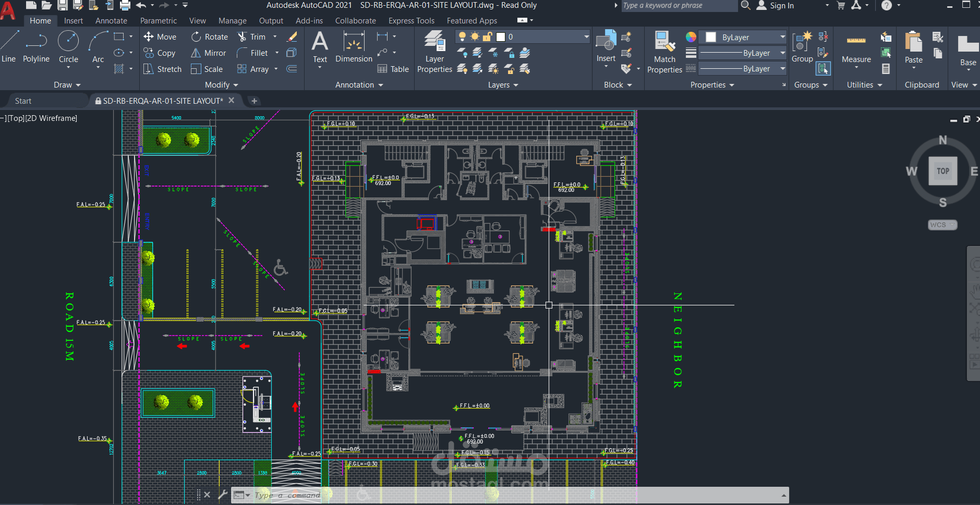Screen dimensions: 980x505
Task: Open Layer Properties manager
Action: pos(434,51)
